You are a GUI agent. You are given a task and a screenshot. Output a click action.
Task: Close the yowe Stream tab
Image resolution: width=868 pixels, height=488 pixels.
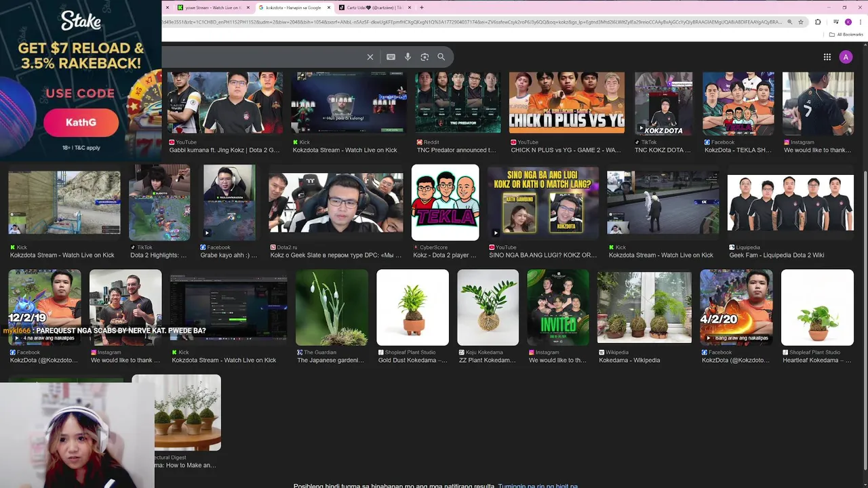click(x=248, y=7)
